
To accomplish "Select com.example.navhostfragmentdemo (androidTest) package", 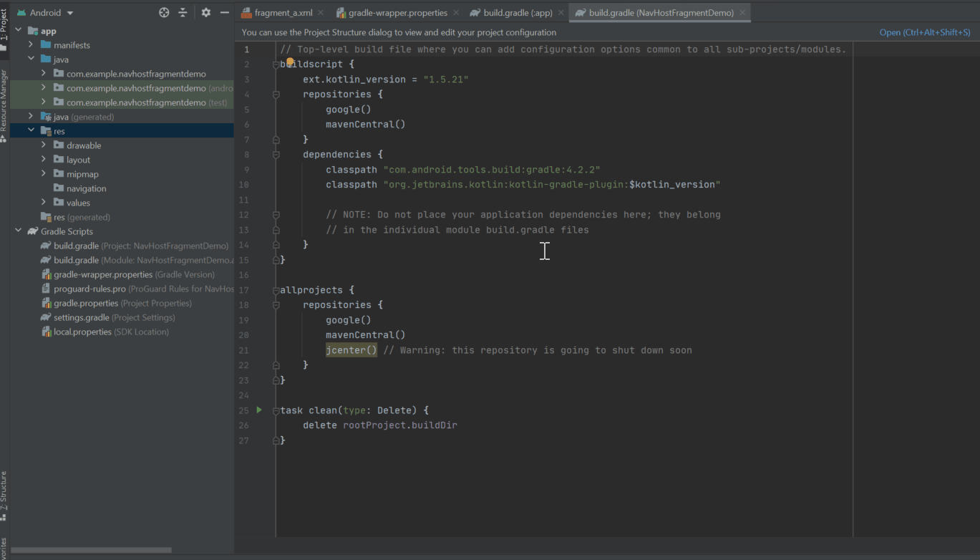I will click(143, 88).
